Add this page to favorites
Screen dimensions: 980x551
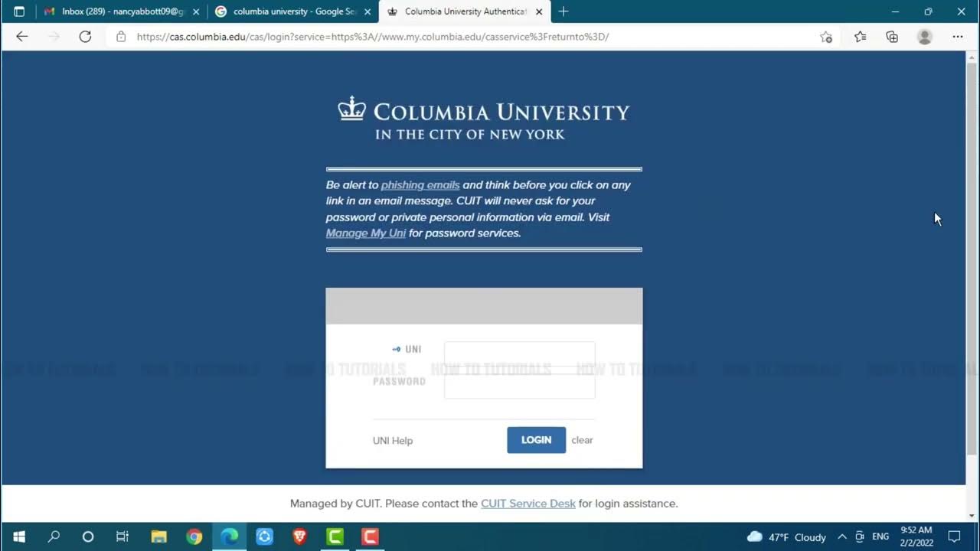point(826,37)
